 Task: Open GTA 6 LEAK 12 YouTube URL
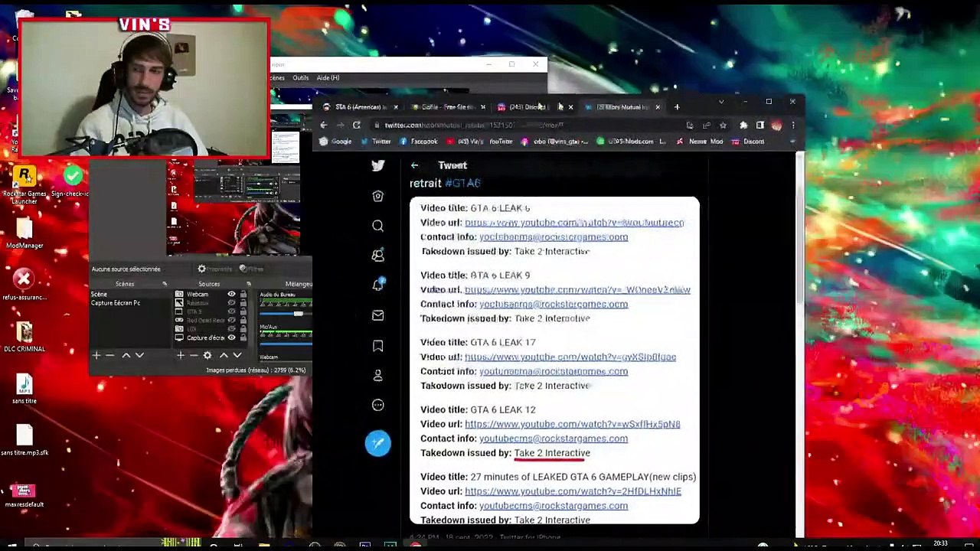click(573, 424)
